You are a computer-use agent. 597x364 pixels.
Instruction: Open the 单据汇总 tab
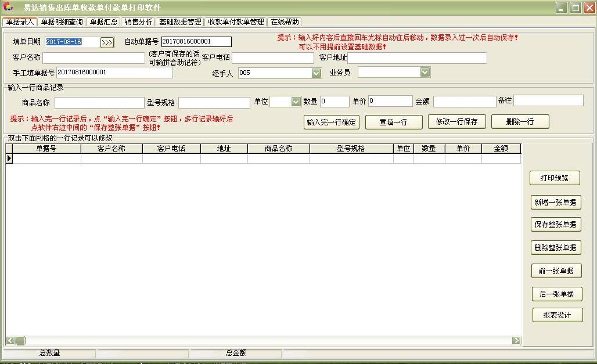click(x=103, y=21)
